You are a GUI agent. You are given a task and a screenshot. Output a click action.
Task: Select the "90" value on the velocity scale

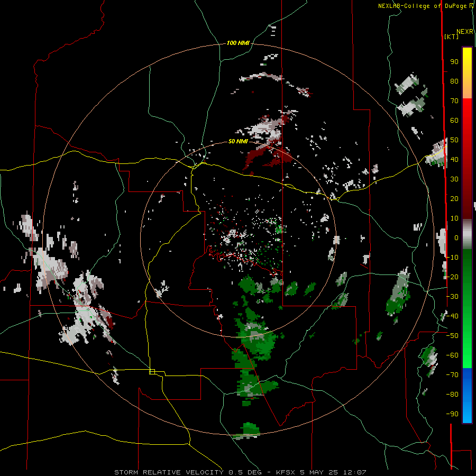tap(454, 62)
